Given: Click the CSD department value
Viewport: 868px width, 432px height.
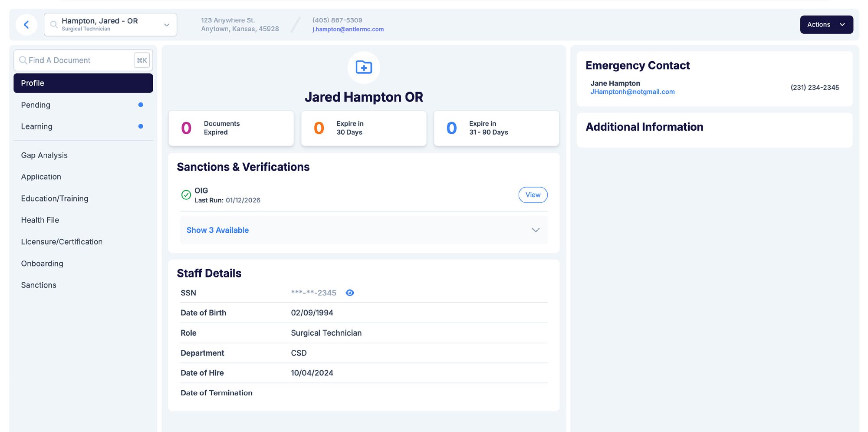Looking at the screenshot, I should point(299,353).
